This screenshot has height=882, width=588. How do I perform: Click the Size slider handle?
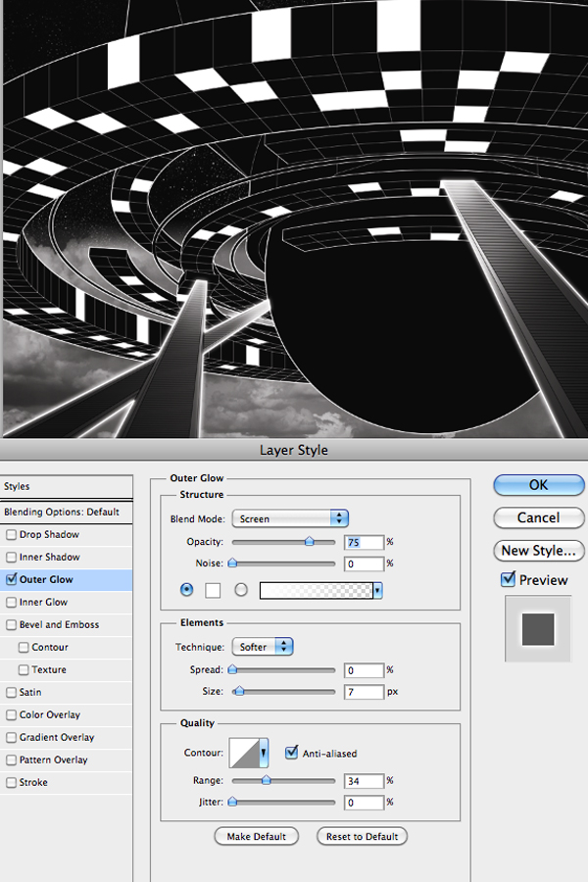point(239,691)
